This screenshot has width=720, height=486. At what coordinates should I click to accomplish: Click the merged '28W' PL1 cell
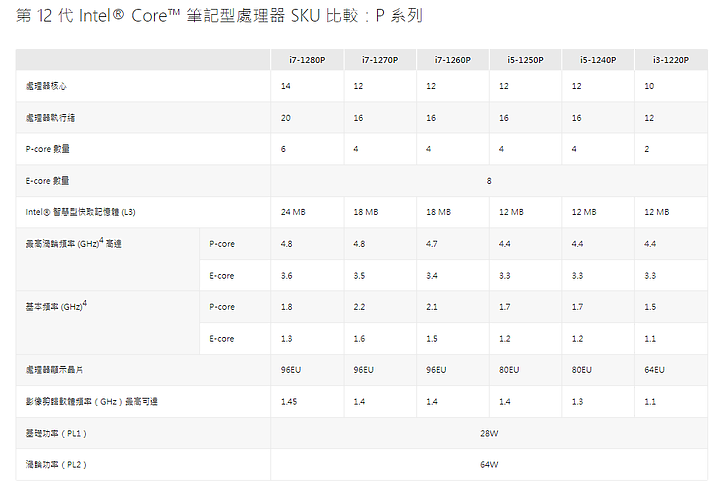tap(489, 433)
